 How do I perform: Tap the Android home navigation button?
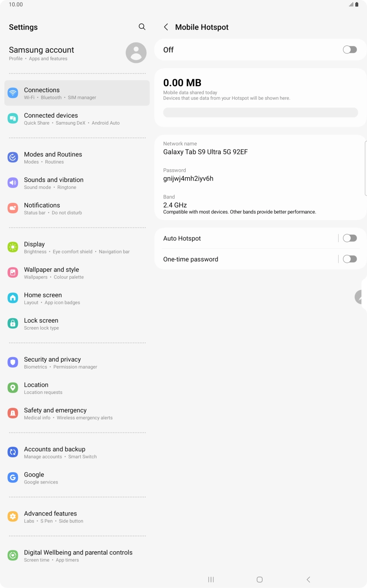point(260,579)
